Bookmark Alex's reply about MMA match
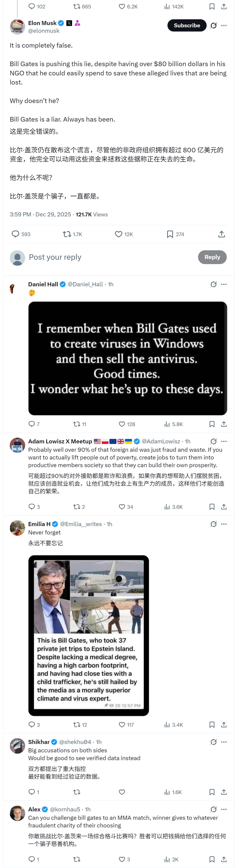 coord(212,859)
